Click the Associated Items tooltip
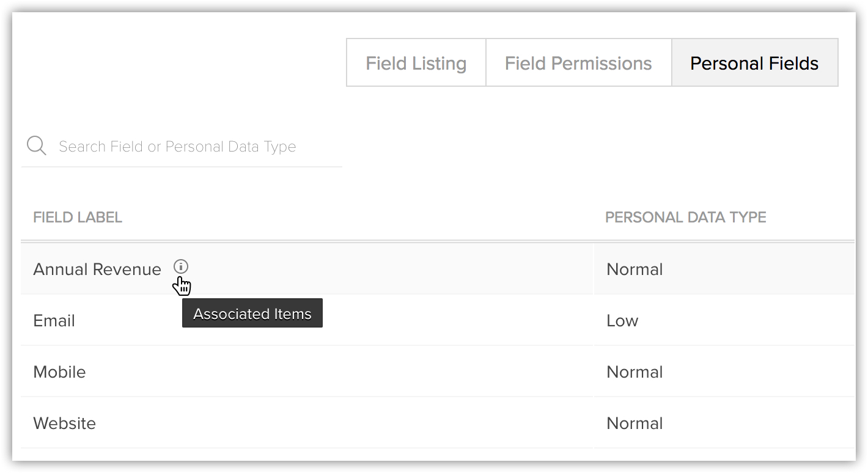Screen dimensions: 868x473 click(252, 313)
